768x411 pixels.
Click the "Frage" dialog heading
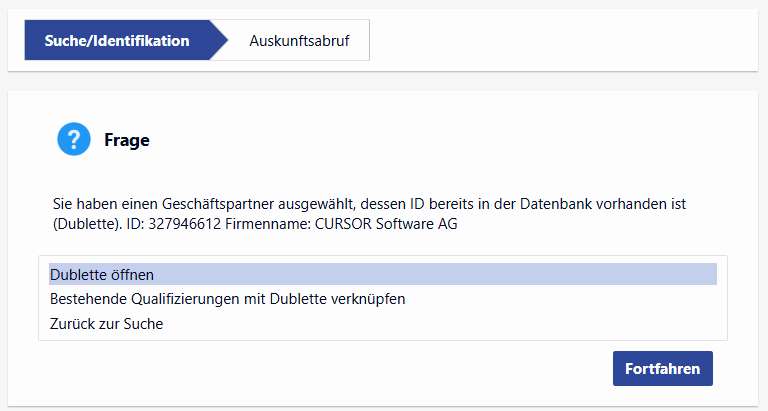127,141
